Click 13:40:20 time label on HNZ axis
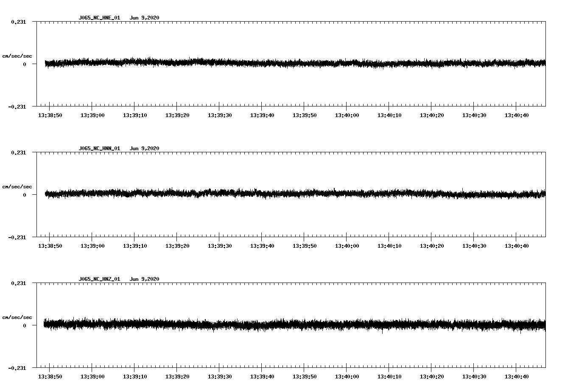576x392 pixels. [x=432, y=377]
